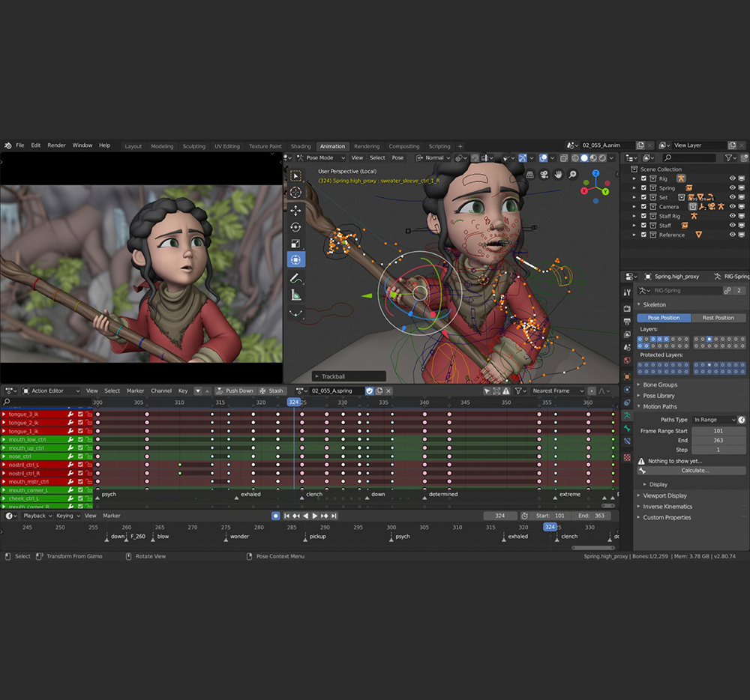Viewport: 750px width, 700px height.
Task: Select the Move tool in viewport toolbar
Action: pos(295,210)
